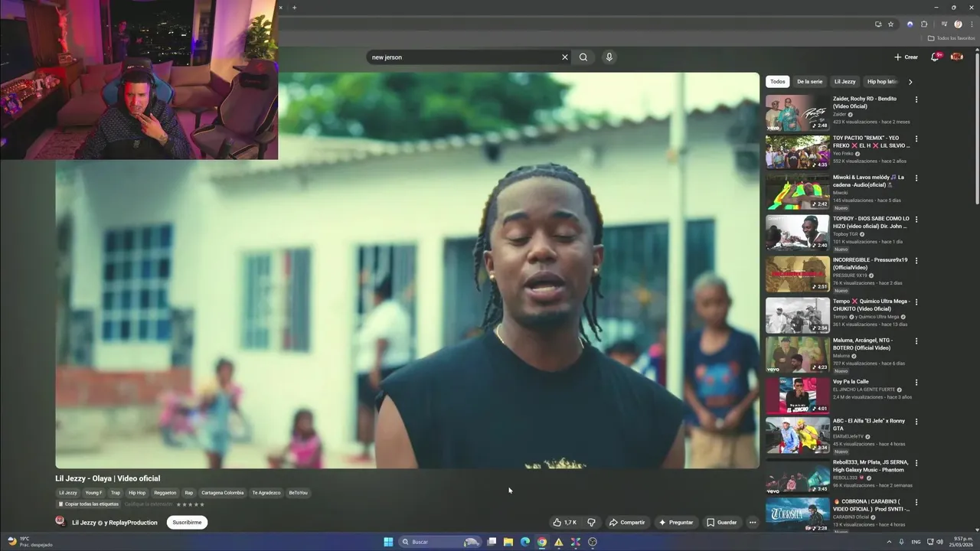
Task: Click ENG language indicator in tray
Action: [x=916, y=542]
